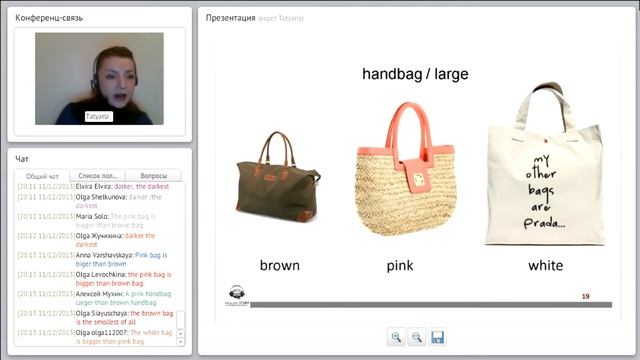Switch to the Список пол... tab
This screenshot has width=640, height=360.
[98, 176]
